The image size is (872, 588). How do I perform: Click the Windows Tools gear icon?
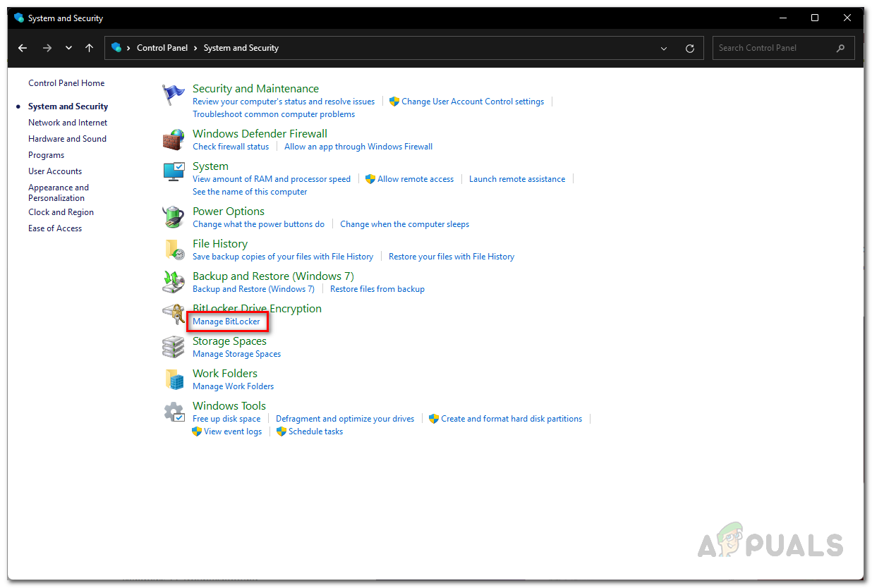click(x=174, y=412)
